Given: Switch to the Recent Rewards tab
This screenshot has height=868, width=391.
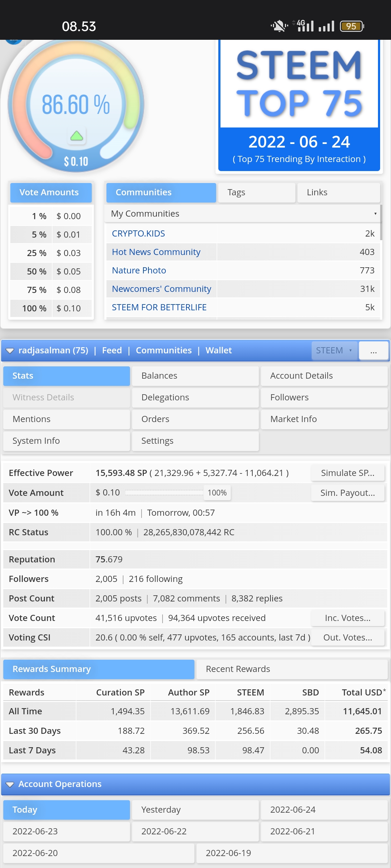Looking at the screenshot, I should click(x=292, y=669).
